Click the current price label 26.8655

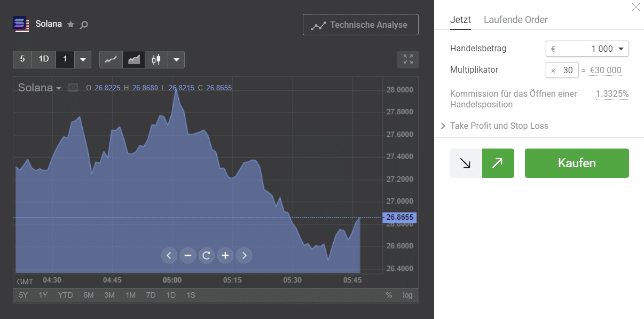click(399, 217)
